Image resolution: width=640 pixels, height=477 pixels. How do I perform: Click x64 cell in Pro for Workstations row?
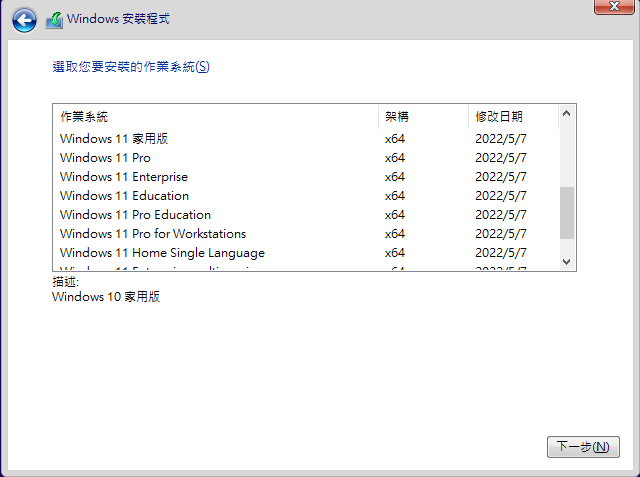click(395, 234)
